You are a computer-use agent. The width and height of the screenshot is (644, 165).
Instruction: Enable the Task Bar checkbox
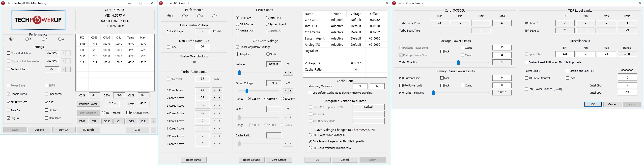[8, 110]
